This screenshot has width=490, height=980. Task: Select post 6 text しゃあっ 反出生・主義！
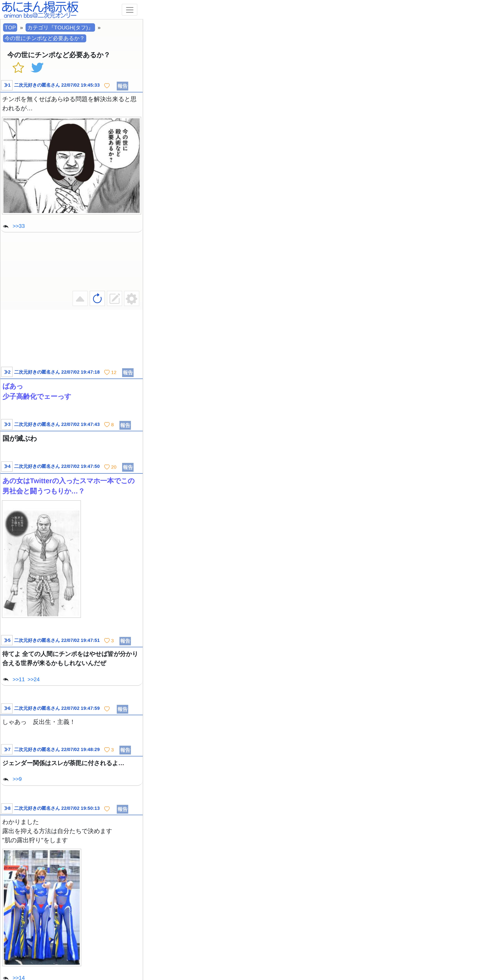(x=38, y=722)
